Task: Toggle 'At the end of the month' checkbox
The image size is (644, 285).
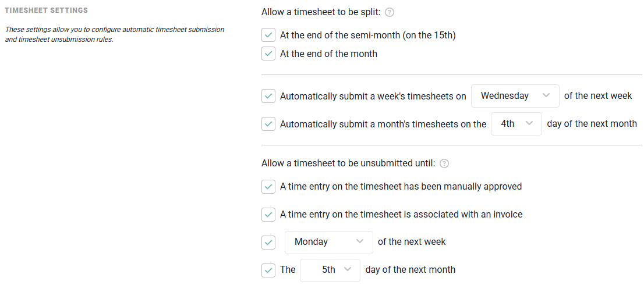Action: (x=268, y=54)
